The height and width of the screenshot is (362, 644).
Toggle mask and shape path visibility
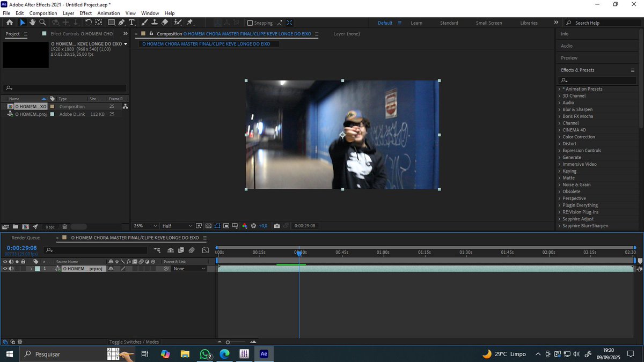click(218, 226)
